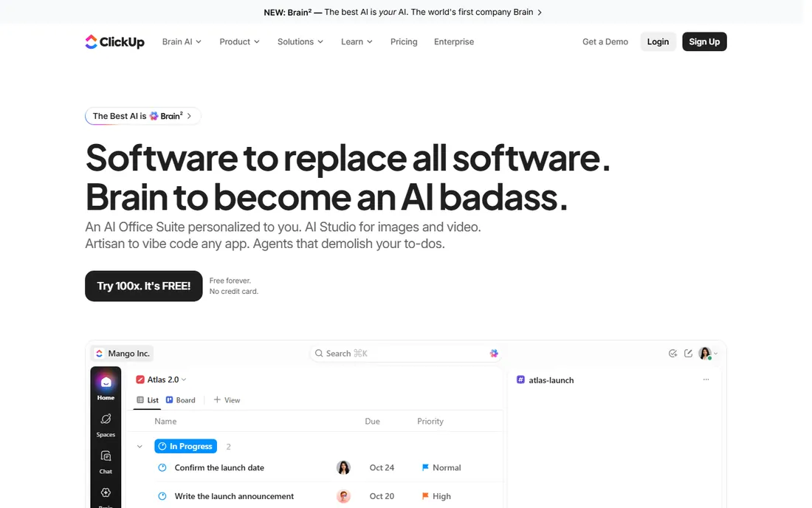Click The Best AI is Brain² pill
Screen dimensions: 812x508
tap(142, 116)
